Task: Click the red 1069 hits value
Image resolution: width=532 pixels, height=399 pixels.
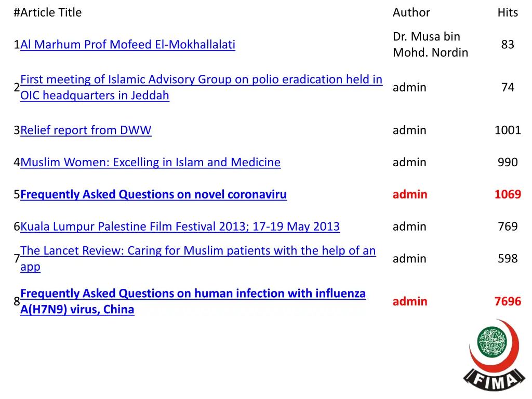Action: (x=508, y=195)
